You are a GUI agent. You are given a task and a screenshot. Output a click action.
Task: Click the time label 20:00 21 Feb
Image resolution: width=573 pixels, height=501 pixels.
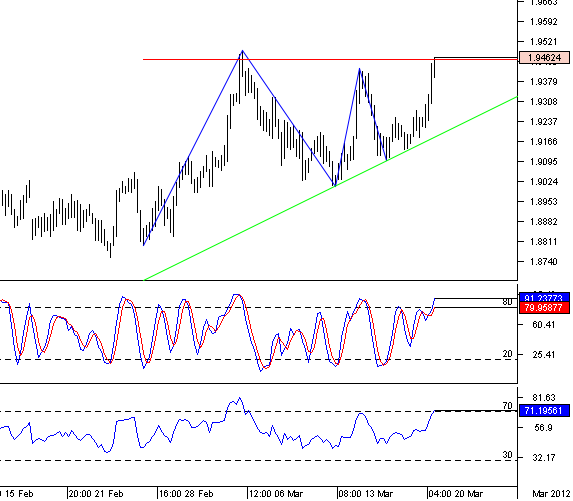tap(96, 494)
